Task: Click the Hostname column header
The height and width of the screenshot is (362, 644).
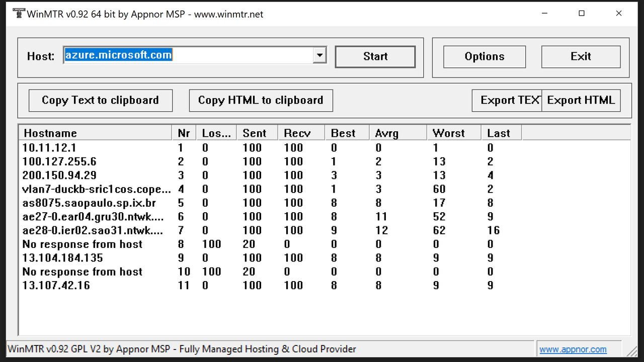Action: pyautogui.click(x=95, y=133)
